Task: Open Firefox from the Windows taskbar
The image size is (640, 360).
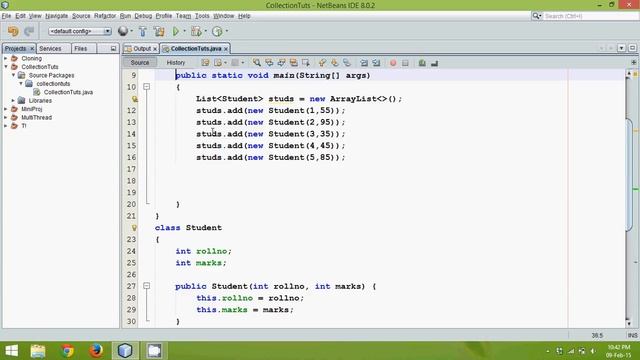Action: pyautogui.click(x=96, y=351)
